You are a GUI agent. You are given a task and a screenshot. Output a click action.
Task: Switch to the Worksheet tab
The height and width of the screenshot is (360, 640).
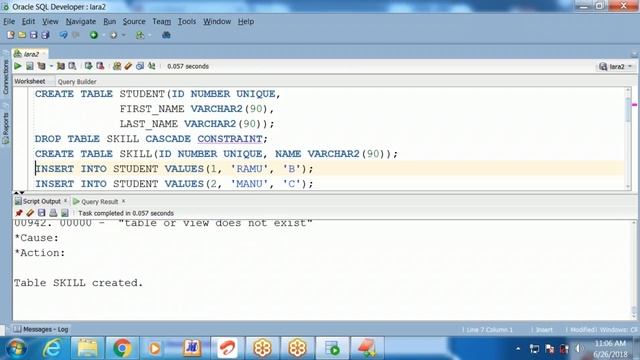click(30, 81)
